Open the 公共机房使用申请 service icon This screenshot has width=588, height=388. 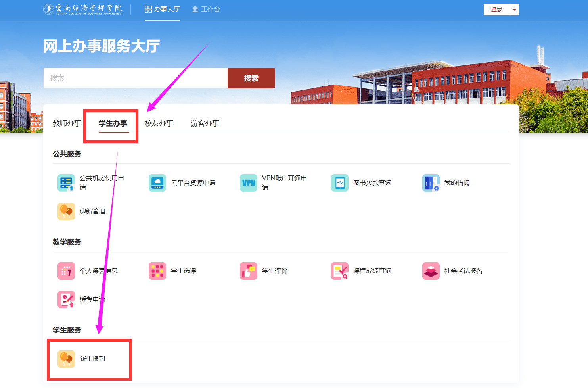(66, 183)
